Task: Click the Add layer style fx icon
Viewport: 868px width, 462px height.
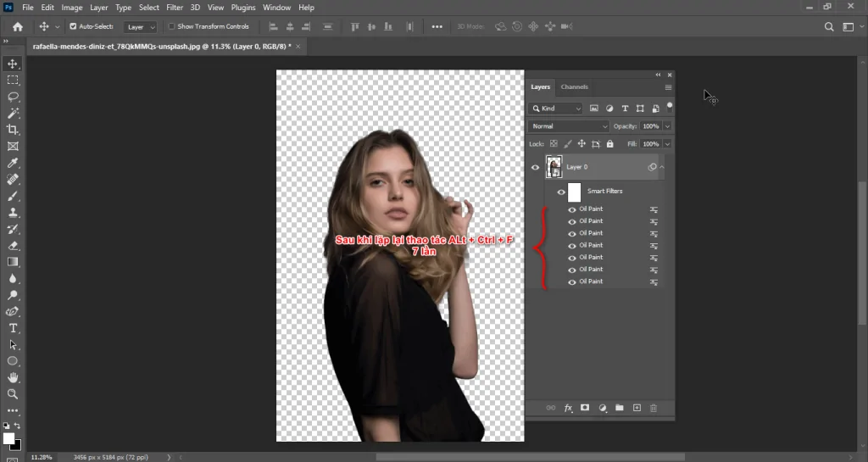Action: 568,408
